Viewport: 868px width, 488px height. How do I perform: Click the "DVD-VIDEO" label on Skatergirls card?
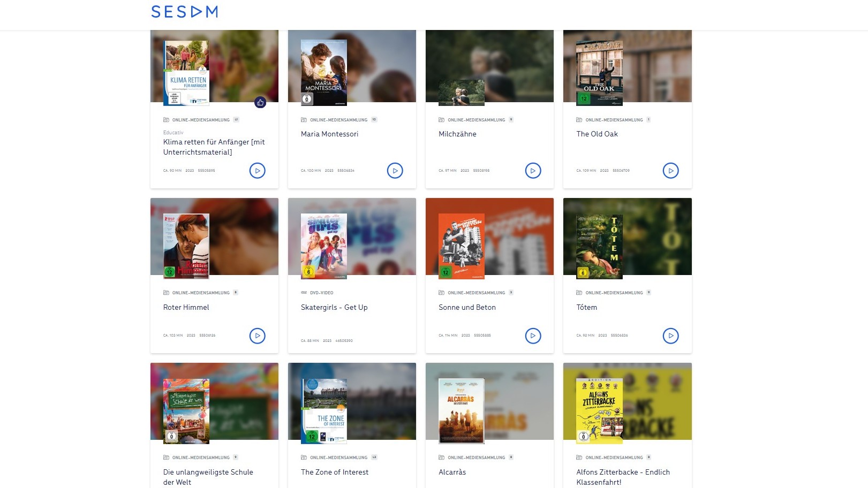321,293
